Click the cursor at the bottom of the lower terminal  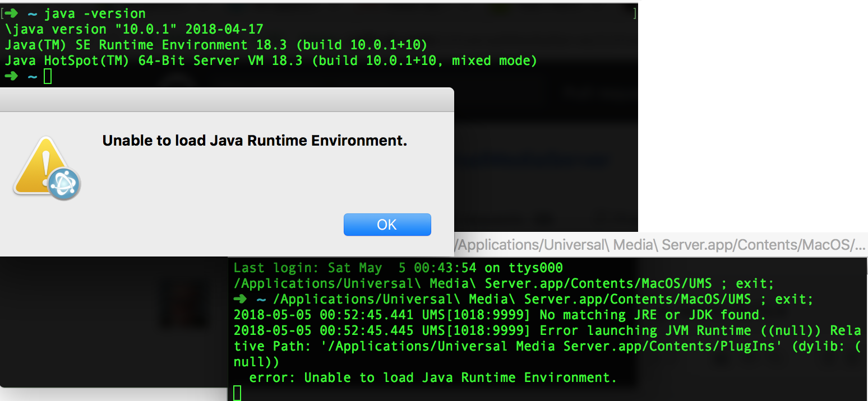[x=237, y=393]
